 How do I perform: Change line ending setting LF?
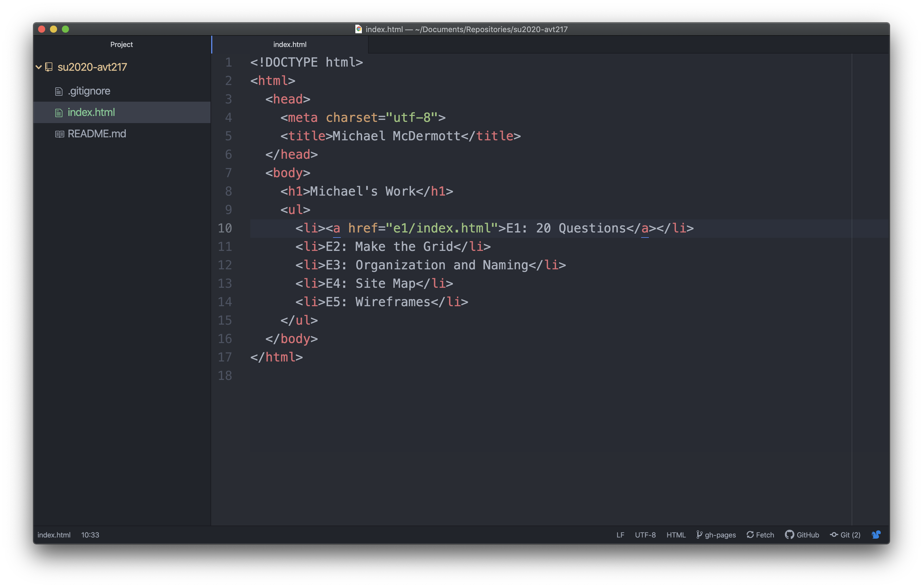point(620,535)
